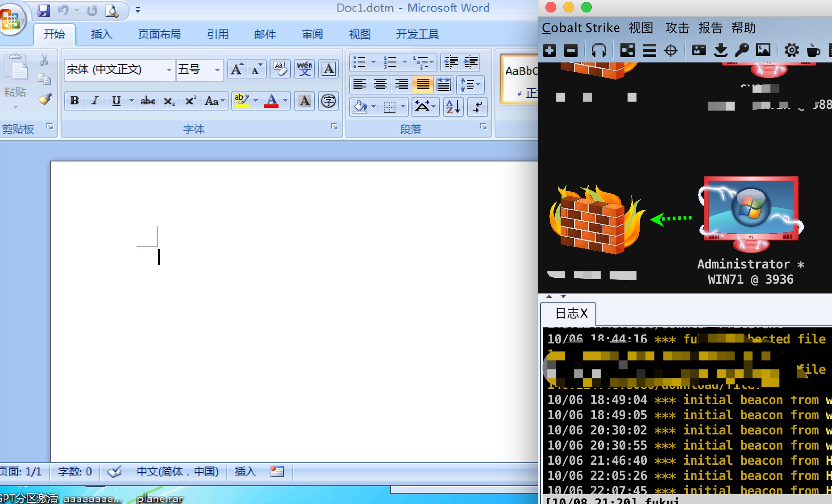
Task: Open the Change Case Aa dropdown
Action: pos(215,101)
